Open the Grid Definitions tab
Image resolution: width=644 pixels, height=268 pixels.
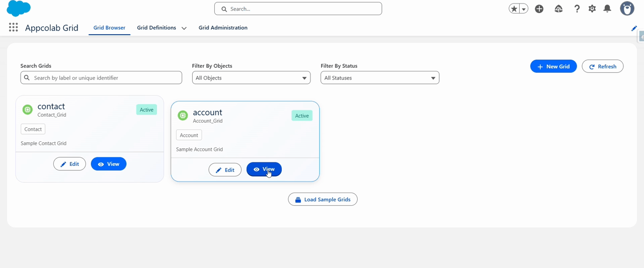156,28
